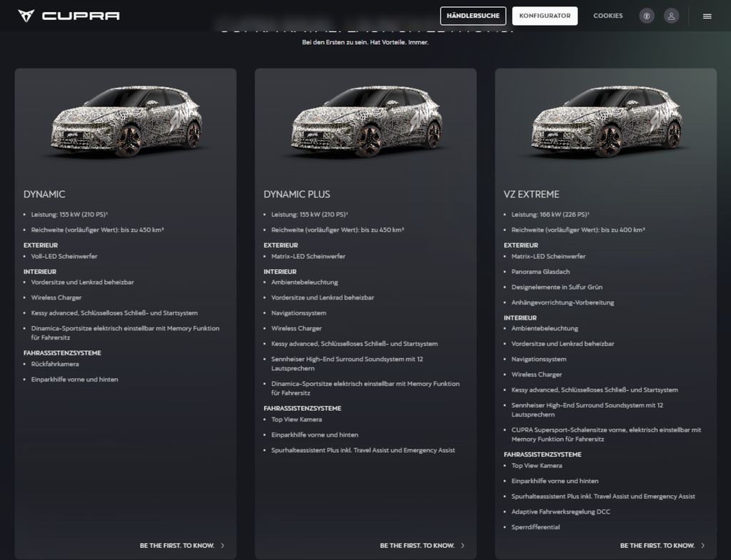Open the hamburger menu icon
The image size is (731, 560).
tap(707, 16)
